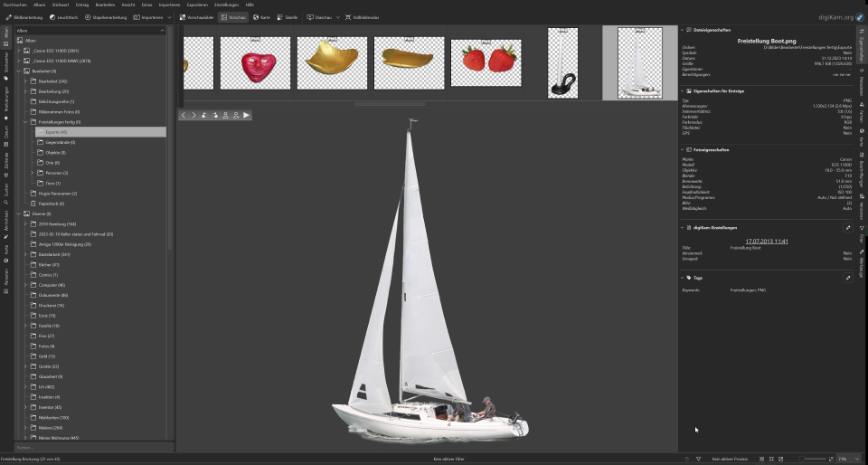Rotate the image left
Image resolution: width=868 pixels, height=465 pixels.
(204, 115)
